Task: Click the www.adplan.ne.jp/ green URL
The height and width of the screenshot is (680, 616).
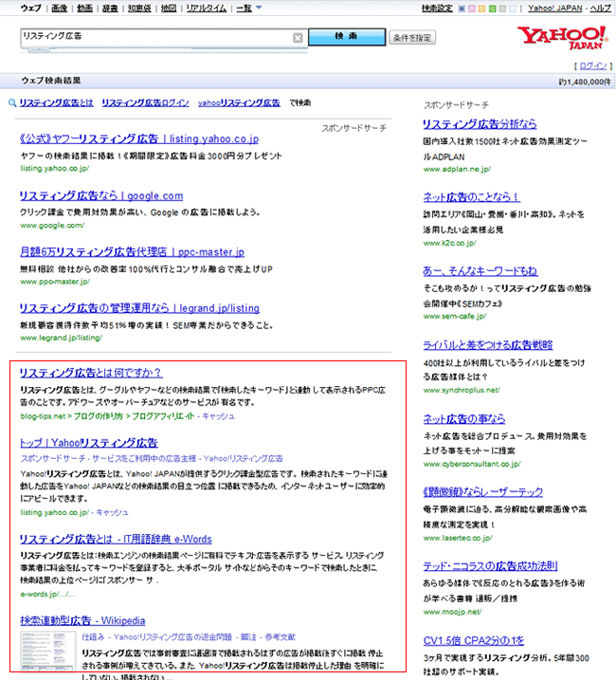Action: coord(457,169)
